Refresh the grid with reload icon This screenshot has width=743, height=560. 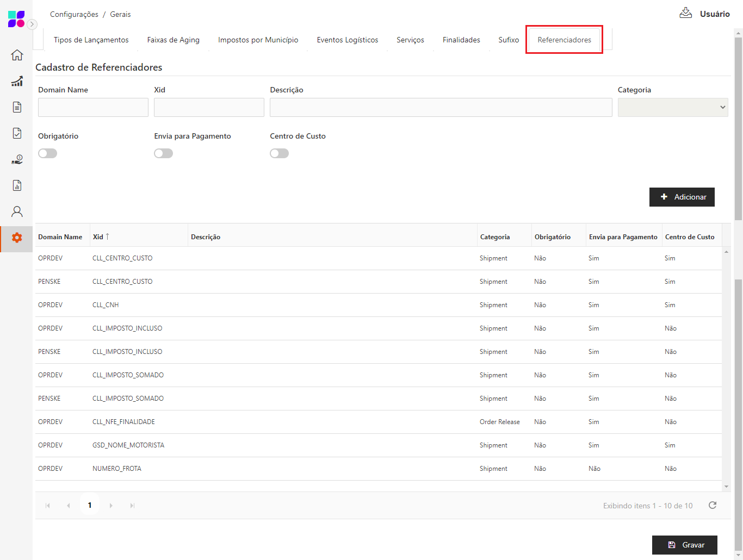712,506
